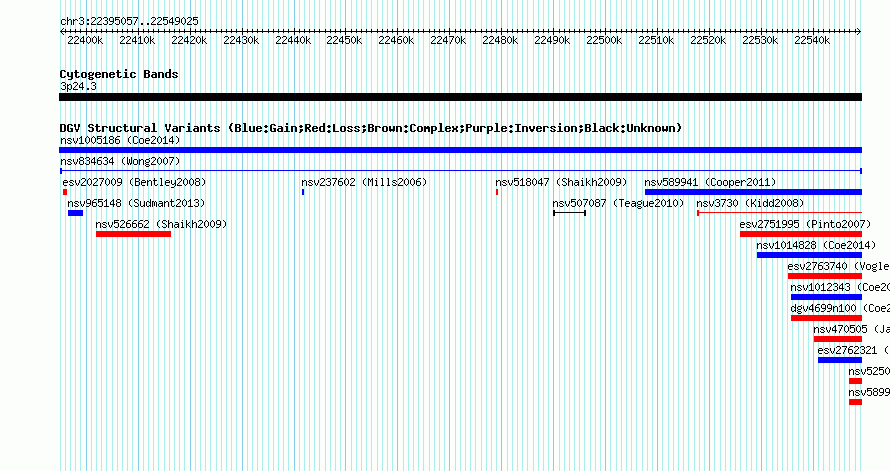Open the esv2763740 variant label
The height and width of the screenshot is (471, 890).
pos(838,266)
